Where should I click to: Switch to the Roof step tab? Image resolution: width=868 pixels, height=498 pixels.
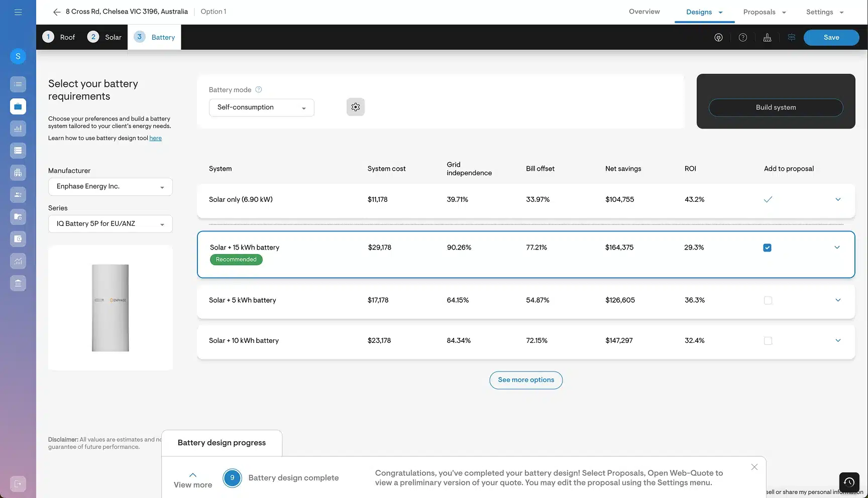point(59,37)
